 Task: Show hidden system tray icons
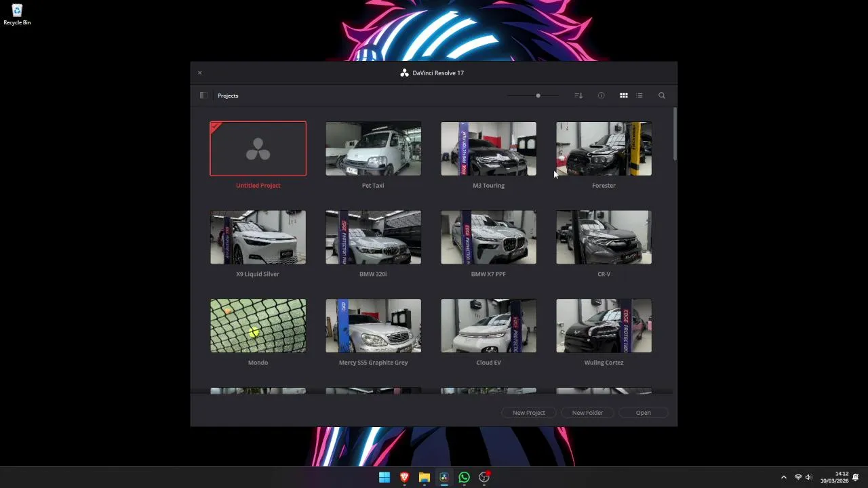[x=784, y=477]
